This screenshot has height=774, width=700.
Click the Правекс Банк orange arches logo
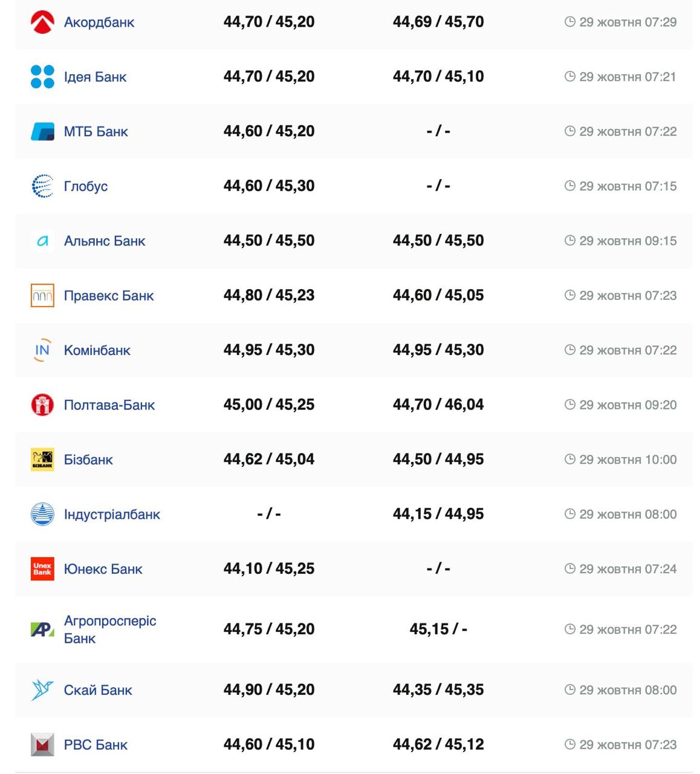(42, 296)
